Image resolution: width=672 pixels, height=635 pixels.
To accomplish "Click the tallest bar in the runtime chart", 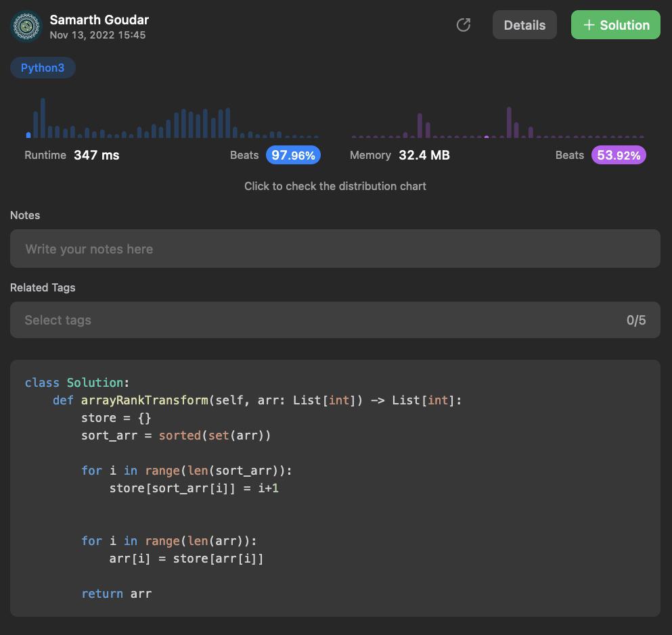I will tap(43, 118).
